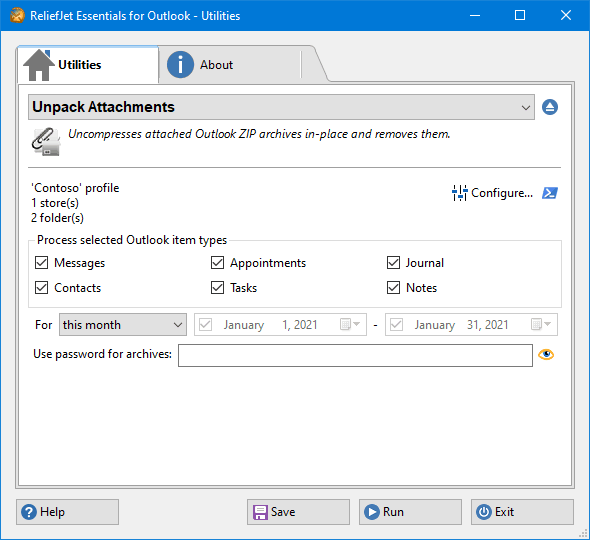Uncheck the Appointments item type

[x=217, y=263]
